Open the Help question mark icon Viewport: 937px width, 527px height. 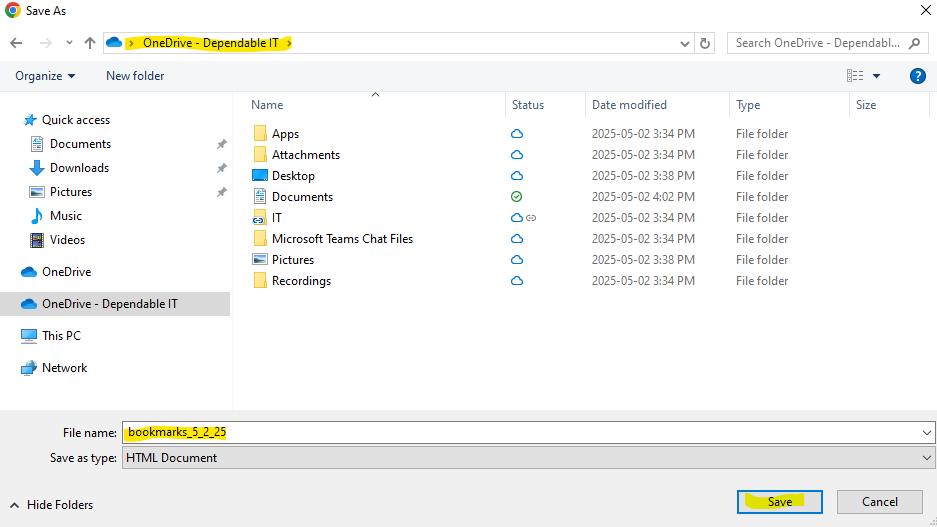tap(917, 76)
